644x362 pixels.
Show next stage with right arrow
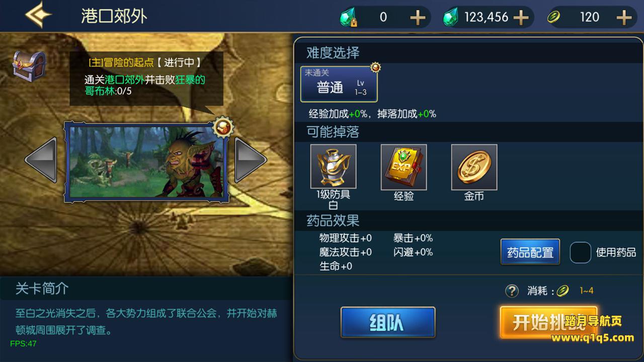251,159
